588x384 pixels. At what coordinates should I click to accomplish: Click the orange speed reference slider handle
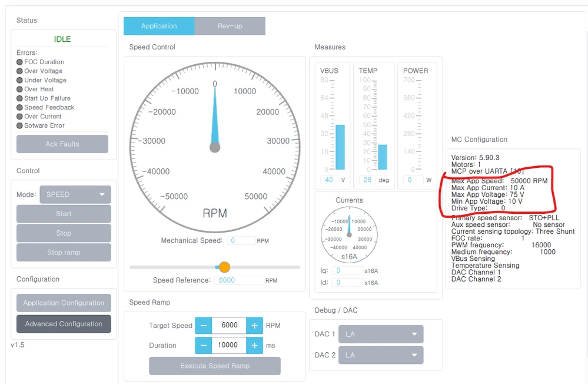pos(224,267)
